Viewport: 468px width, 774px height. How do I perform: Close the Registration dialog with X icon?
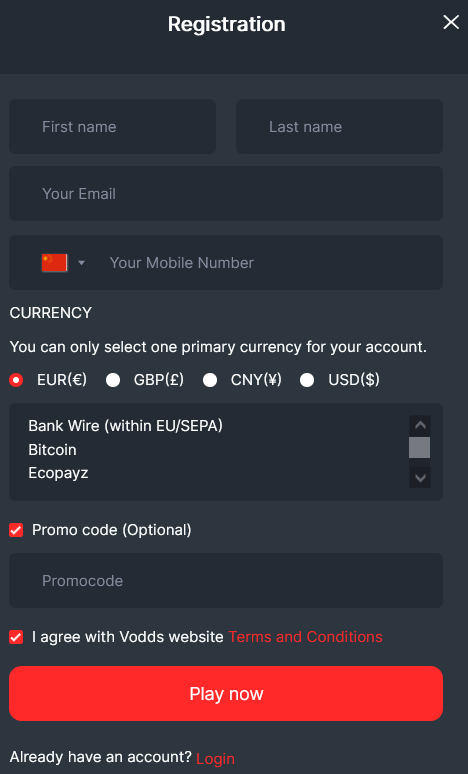[451, 22]
